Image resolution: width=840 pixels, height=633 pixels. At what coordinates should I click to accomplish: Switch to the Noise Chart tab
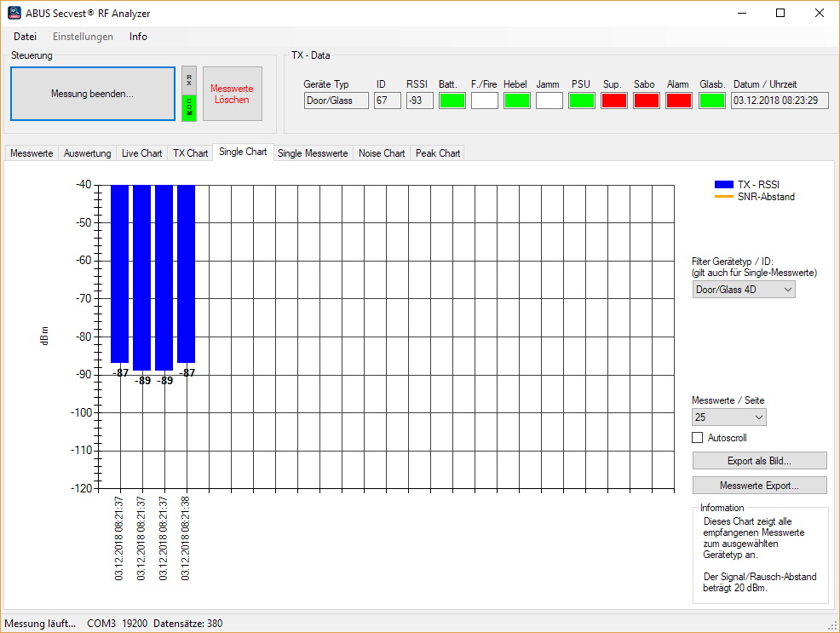[381, 153]
